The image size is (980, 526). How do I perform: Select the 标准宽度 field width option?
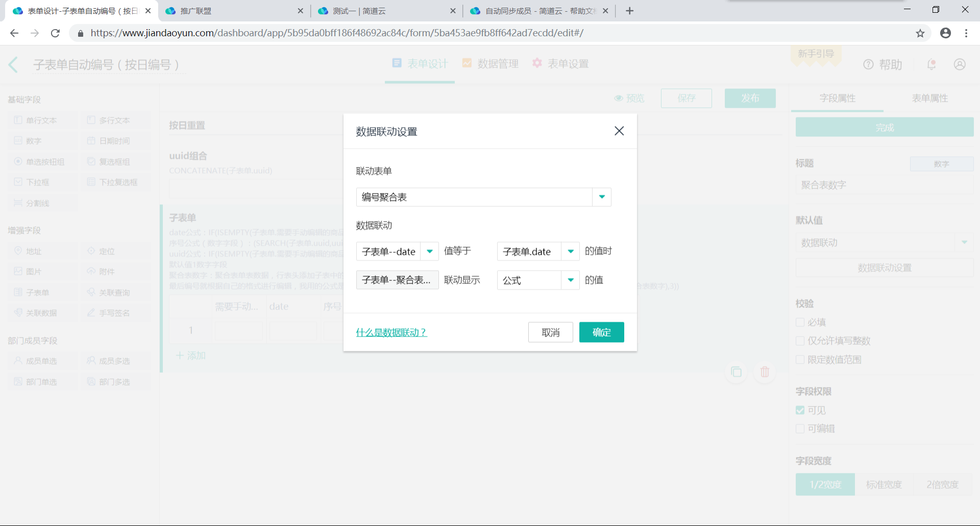pos(884,485)
